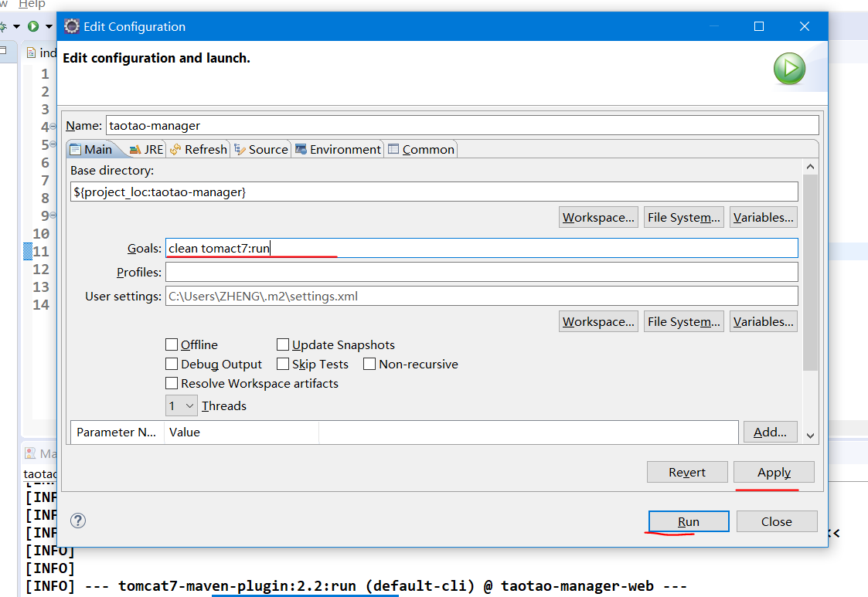This screenshot has width=868, height=597.
Task: Switch to the Refresh tab
Action: 198,149
